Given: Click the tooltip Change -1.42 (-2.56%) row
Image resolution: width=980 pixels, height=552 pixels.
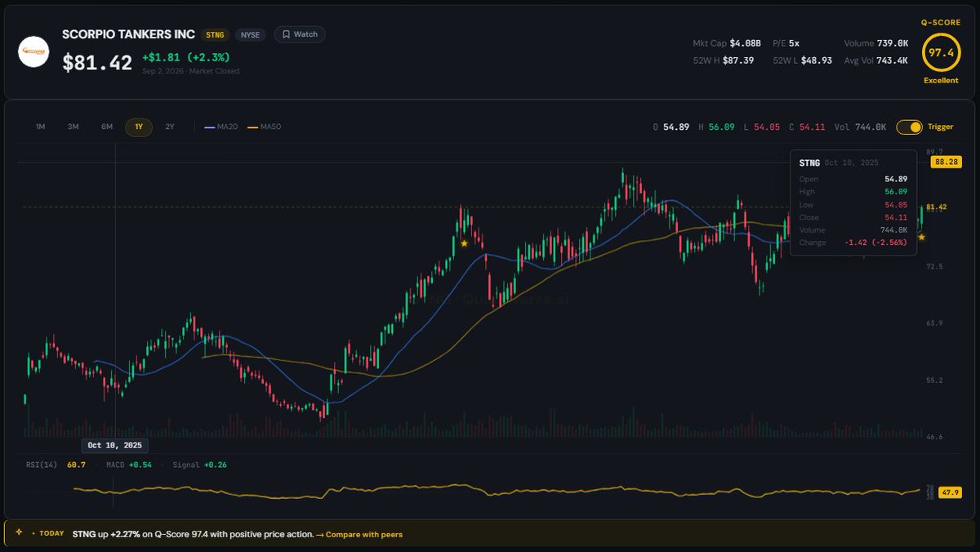Looking at the screenshot, I should pos(853,243).
